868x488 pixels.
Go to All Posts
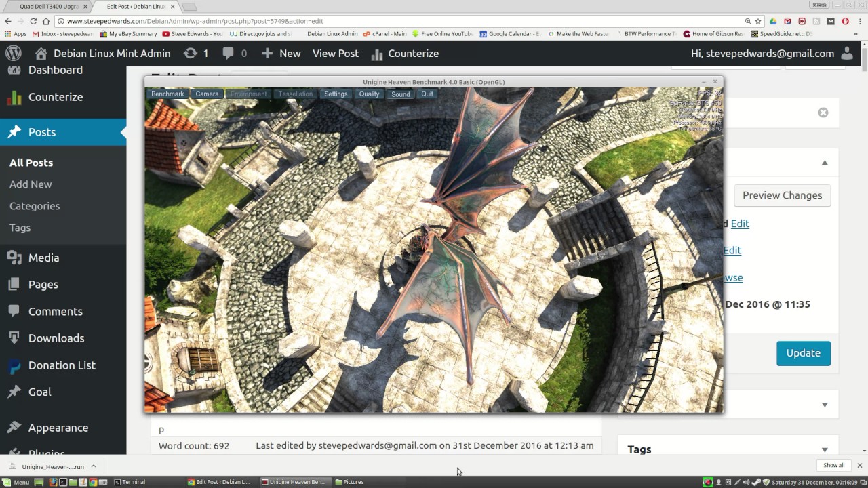click(x=31, y=163)
